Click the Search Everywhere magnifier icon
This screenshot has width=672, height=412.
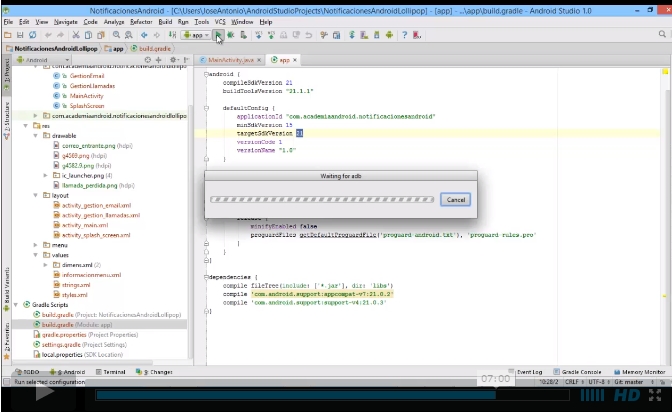coord(662,34)
